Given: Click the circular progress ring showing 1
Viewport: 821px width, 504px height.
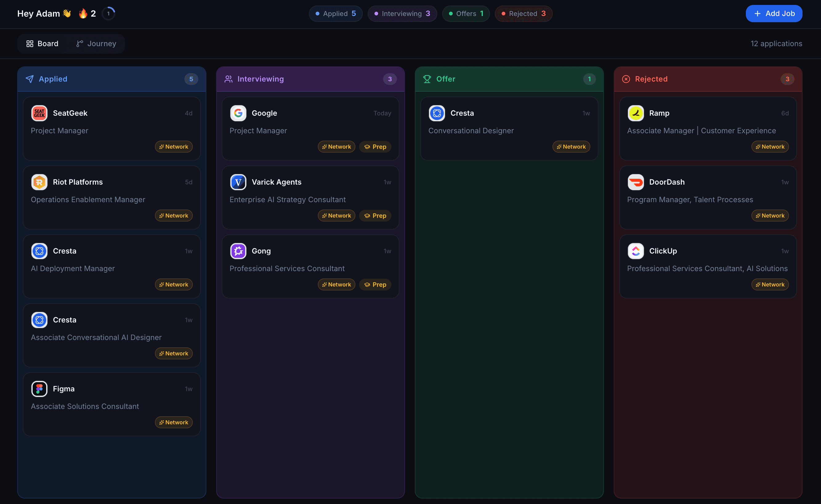Looking at the screenshot, I should tap(108, 14).
